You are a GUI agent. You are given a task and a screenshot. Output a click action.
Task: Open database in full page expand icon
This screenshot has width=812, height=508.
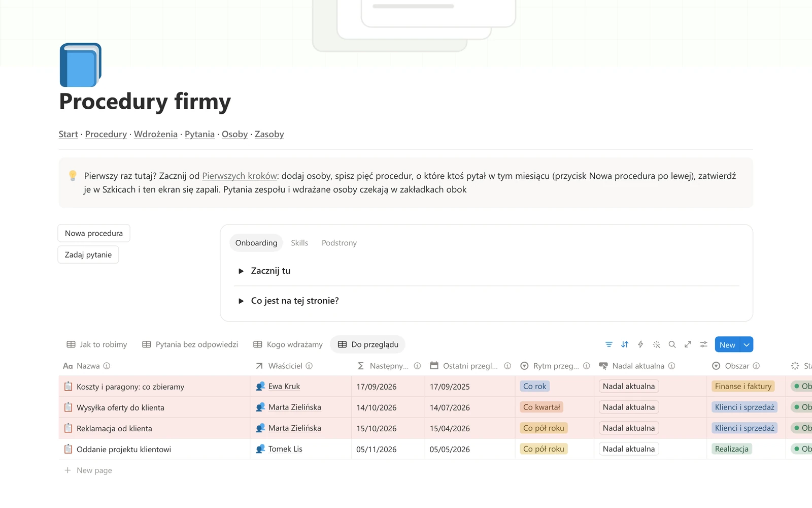click(688, 344)
